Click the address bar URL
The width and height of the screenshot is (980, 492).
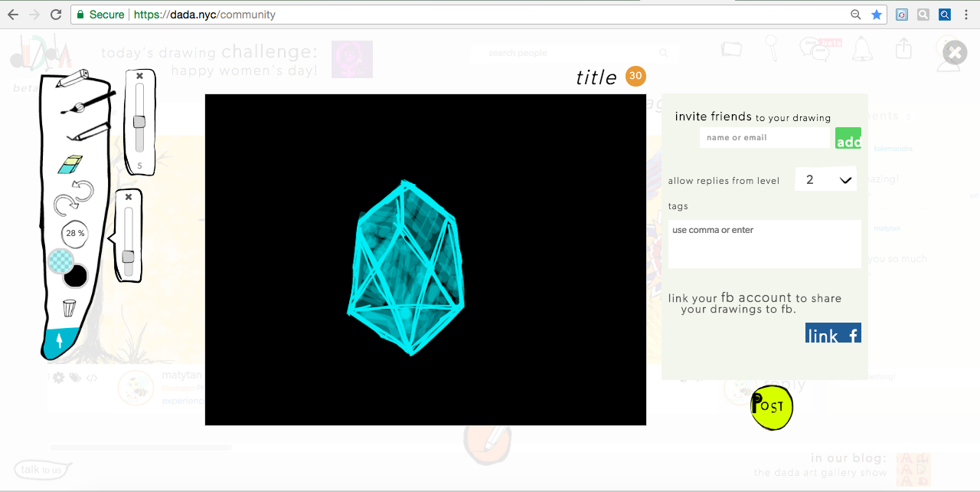pos(204,15)
